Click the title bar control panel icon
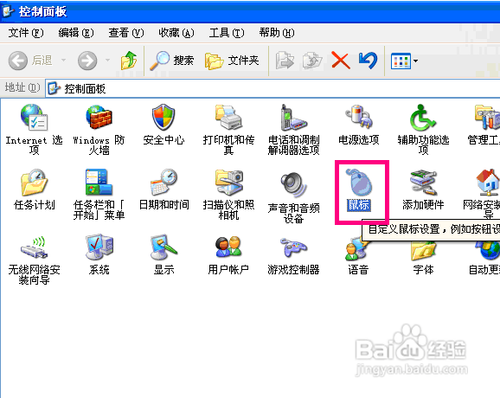The width and height of the screenshot is (500, 398). click(9, 11)
